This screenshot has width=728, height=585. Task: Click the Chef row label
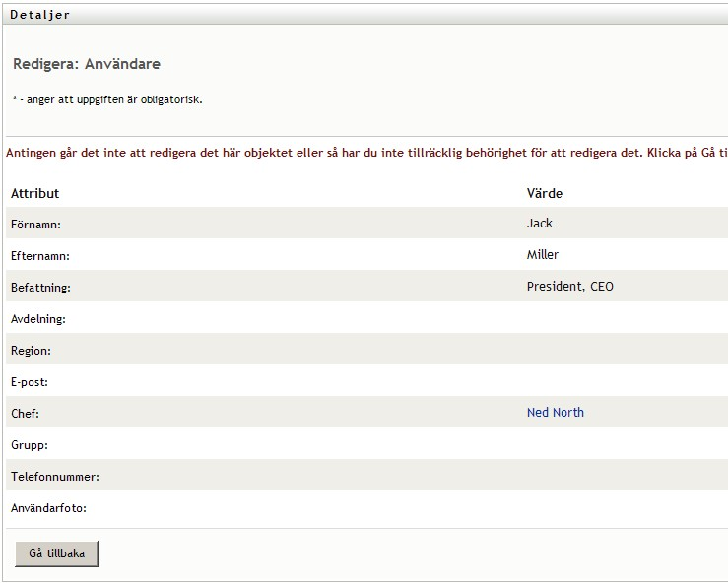(25, 414)
